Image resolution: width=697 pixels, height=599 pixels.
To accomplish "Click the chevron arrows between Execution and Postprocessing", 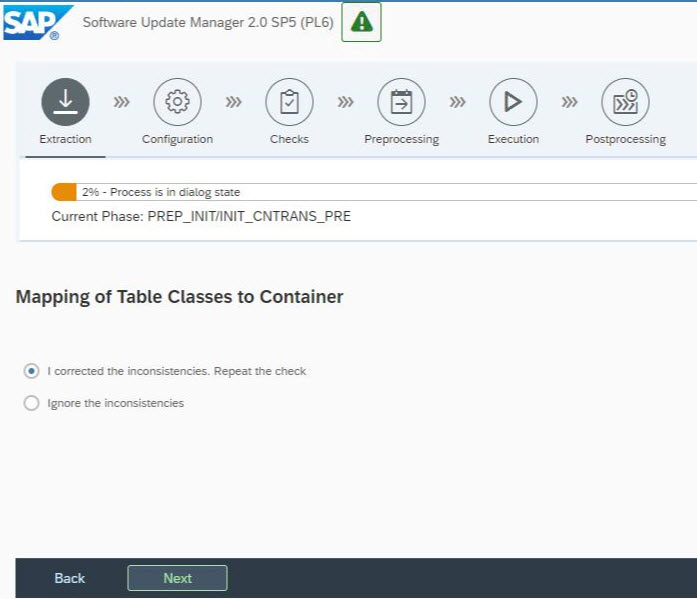I will click(x=569, y=102).
